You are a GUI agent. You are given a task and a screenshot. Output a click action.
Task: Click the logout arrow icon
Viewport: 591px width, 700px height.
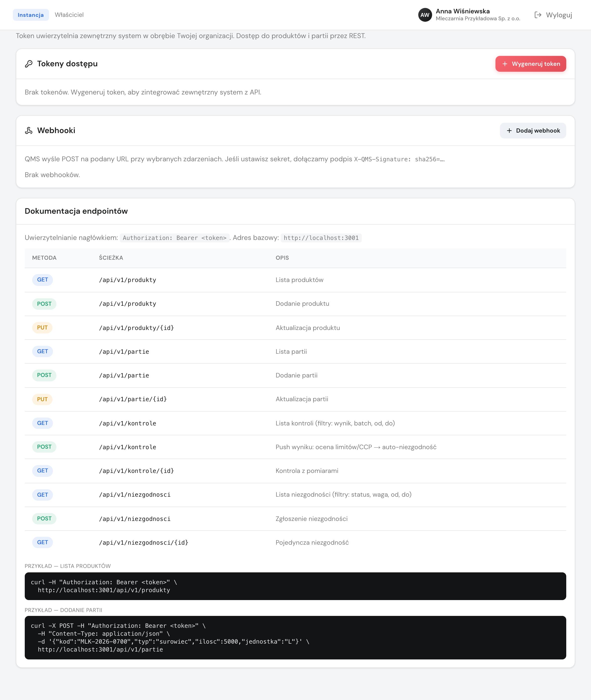(538, 15)
